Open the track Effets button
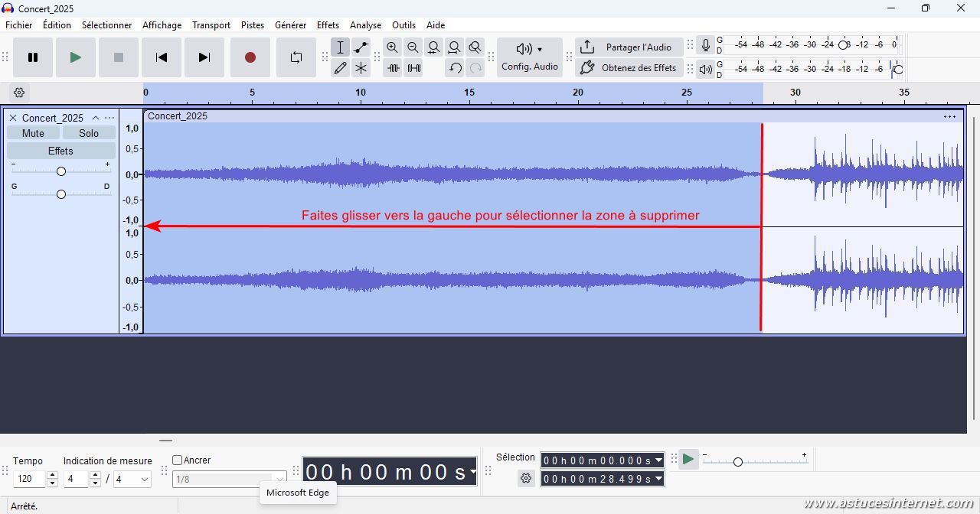 60,151
